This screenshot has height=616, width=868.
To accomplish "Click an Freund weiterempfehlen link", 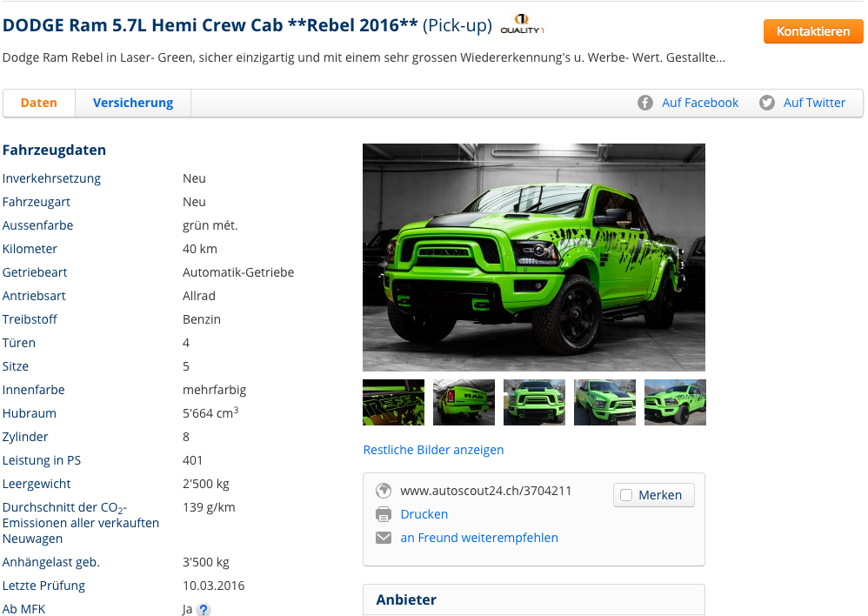I will pyautogui.click(x=479, y=538).
